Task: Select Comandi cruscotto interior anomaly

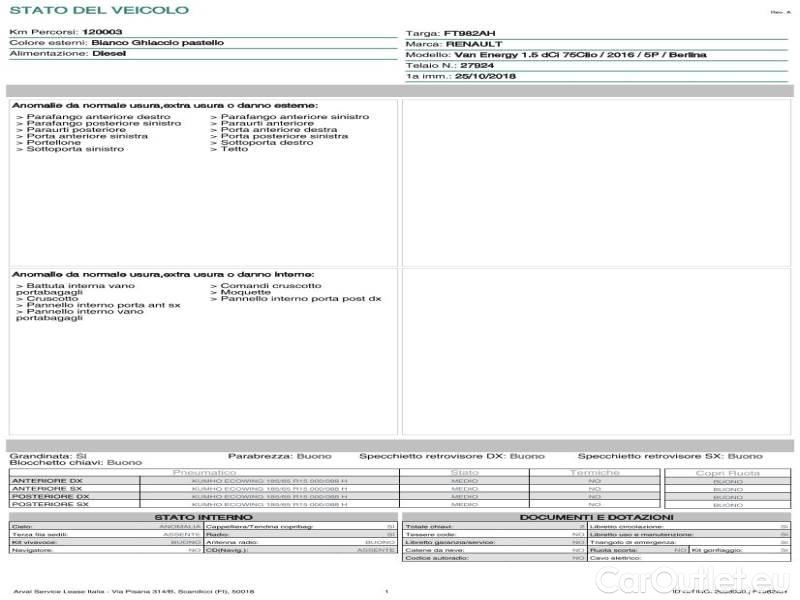Action: pos(265,285)
